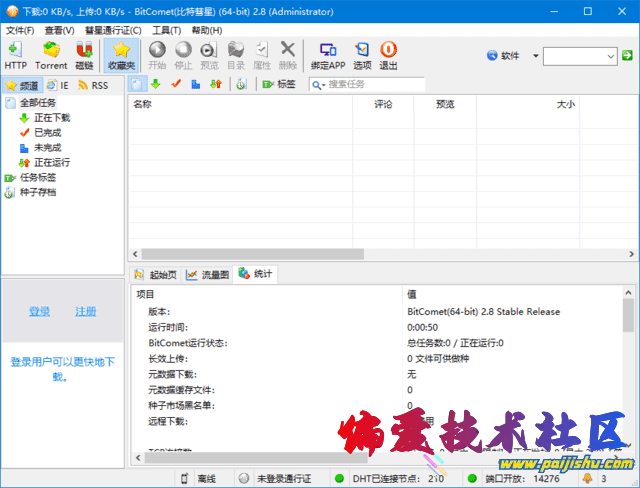Open the 文件(F) menu

(x=20, y=31)
